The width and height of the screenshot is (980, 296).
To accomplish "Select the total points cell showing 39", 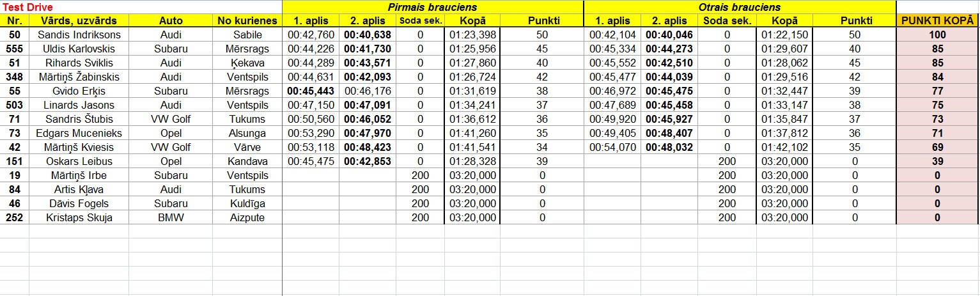I will (x=937, y=161).
